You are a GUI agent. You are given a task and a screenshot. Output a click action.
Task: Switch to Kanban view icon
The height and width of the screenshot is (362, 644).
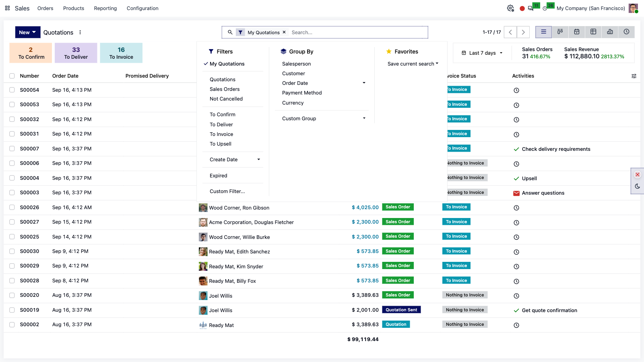(560, 32)
